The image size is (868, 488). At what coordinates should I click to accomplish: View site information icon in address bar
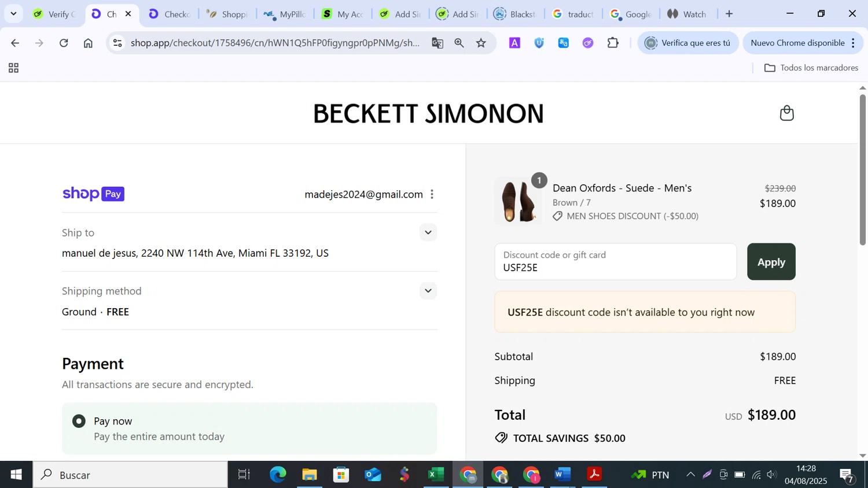click(117, 43)
